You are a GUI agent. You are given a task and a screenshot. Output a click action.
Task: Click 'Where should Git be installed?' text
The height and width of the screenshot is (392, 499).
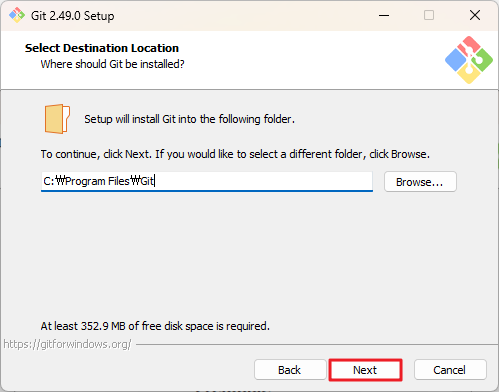[112, 64]
